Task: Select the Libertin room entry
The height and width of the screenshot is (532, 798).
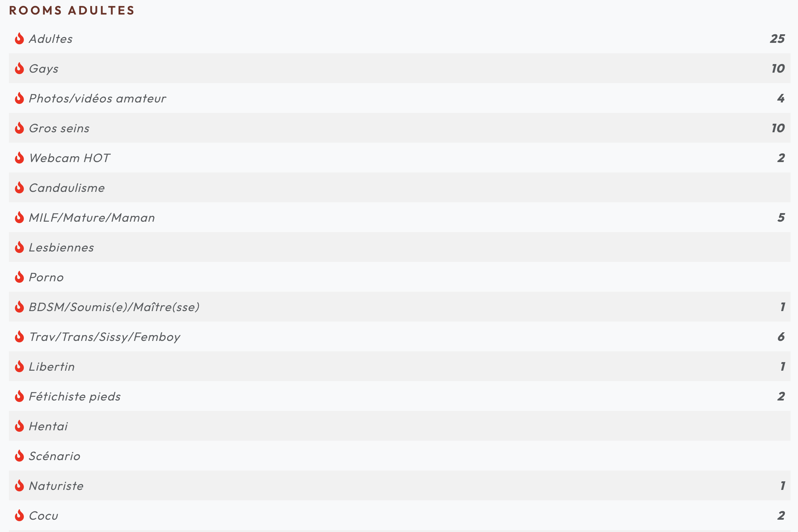Action: point(399,366)
